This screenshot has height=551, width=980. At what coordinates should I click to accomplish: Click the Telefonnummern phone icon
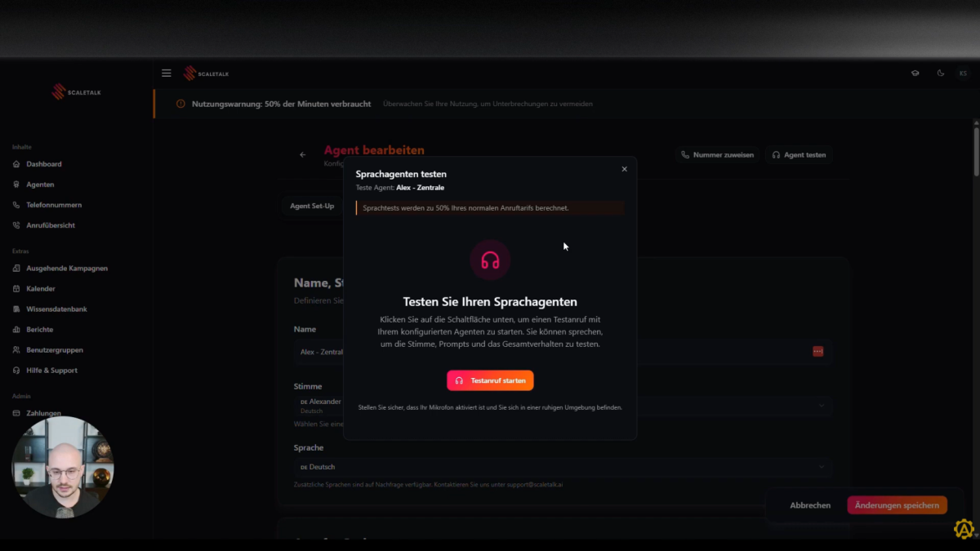17,205
